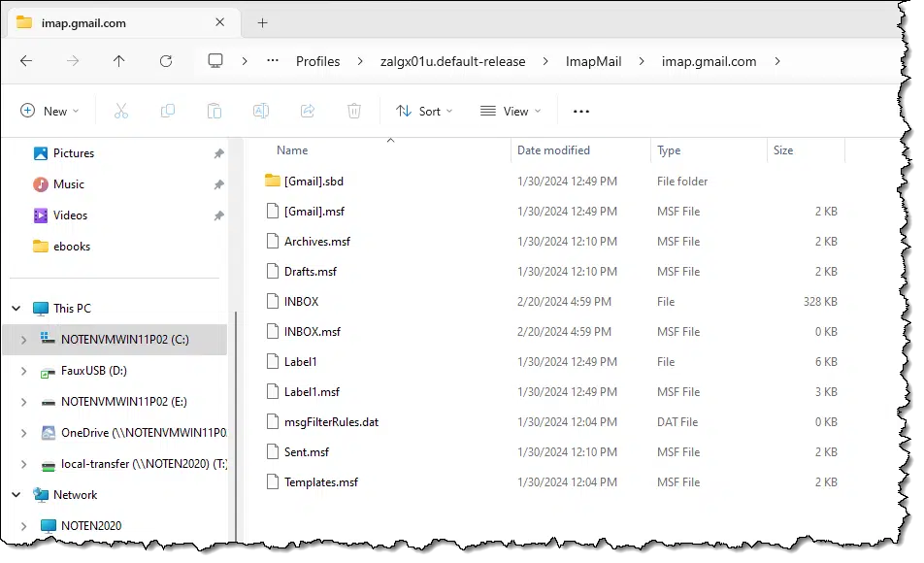The height and width of the screenshot is (563, 924).
Task: Open the Sort dropdown menu
Action: click(424, 111)
